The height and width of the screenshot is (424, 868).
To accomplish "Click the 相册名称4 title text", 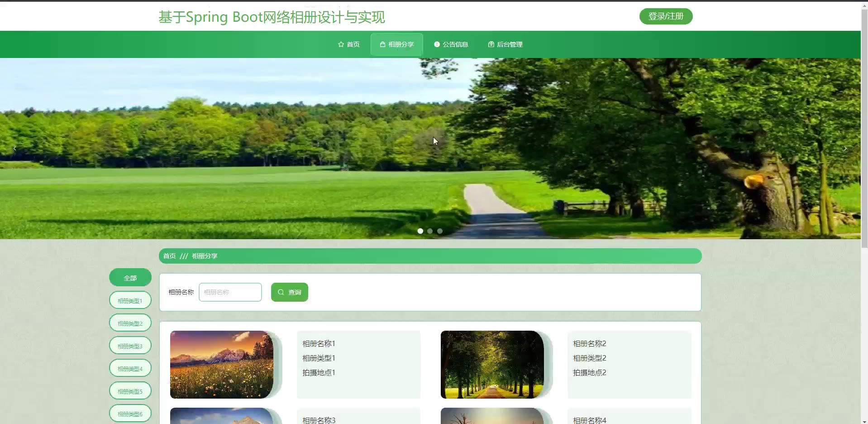I will pyautogui.click(x=590, y=420).
